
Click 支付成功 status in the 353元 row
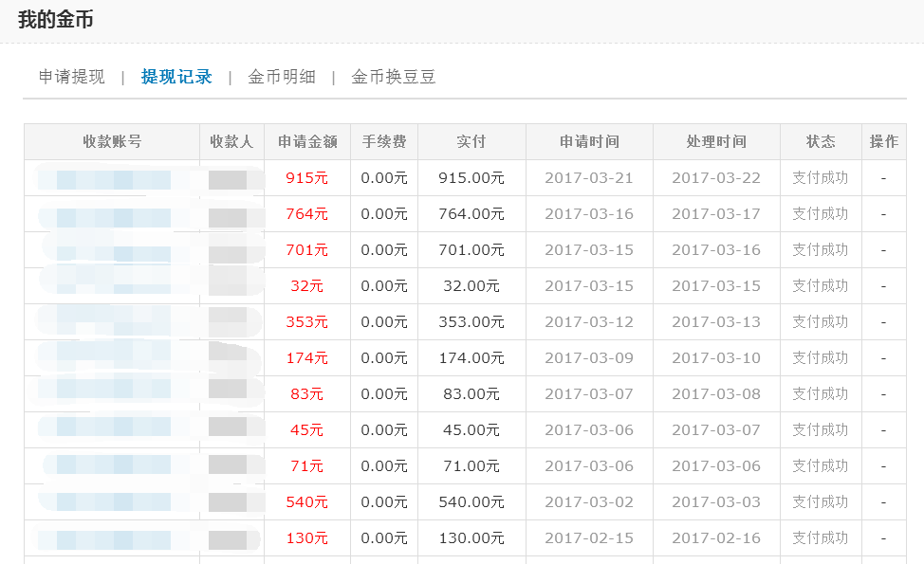821,322
